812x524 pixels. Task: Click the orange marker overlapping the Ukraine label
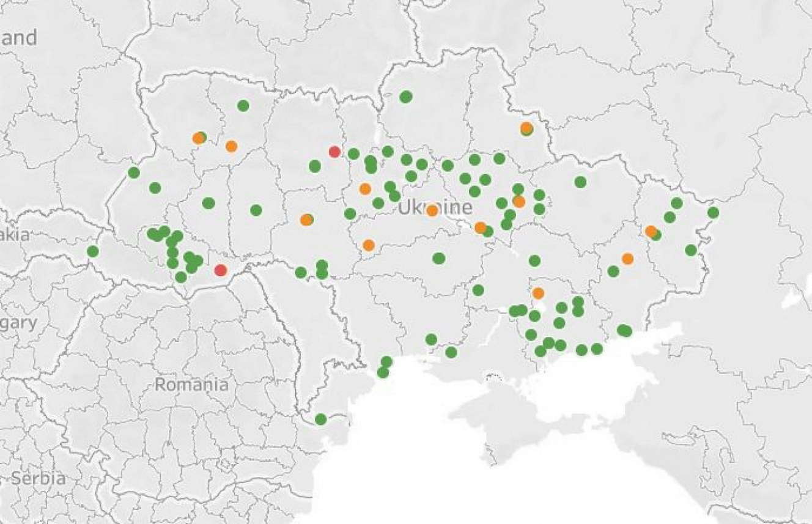432,211
